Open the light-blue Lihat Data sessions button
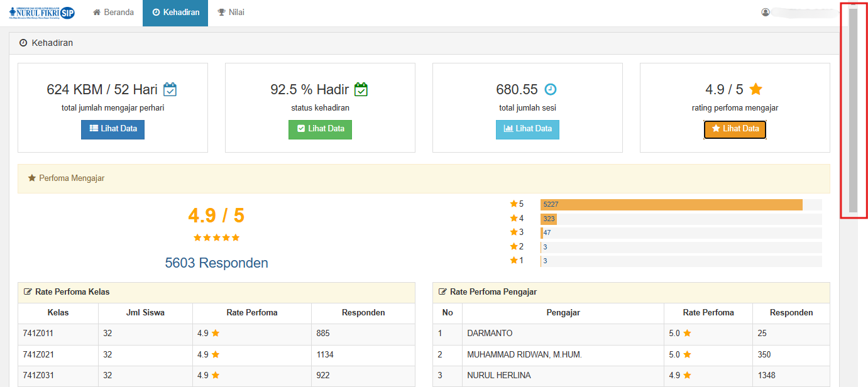The image size is (868, 387). click(x=527, y=129)
